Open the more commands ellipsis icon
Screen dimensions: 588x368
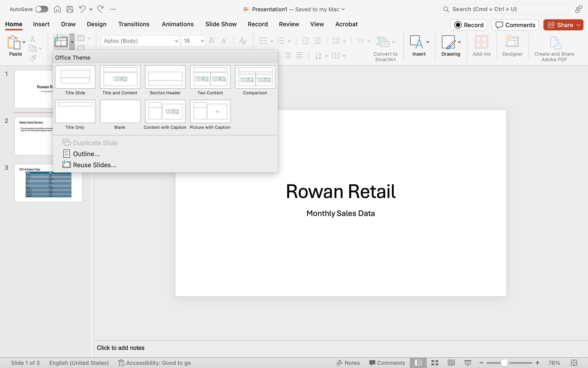coord(113,9)
